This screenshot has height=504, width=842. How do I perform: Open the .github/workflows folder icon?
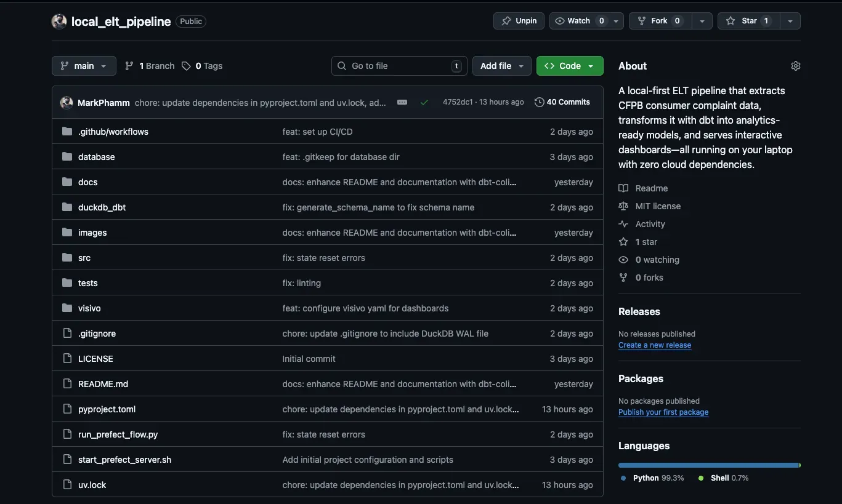[x=67, y=131]
